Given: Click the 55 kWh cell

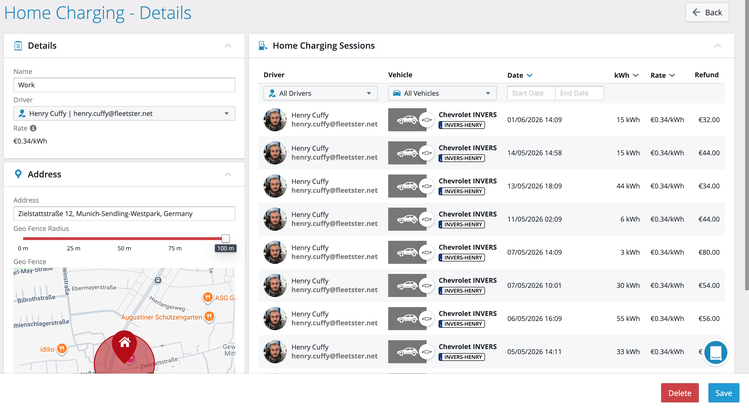Looking at the screenshot, I should click(x=628, y=318).
